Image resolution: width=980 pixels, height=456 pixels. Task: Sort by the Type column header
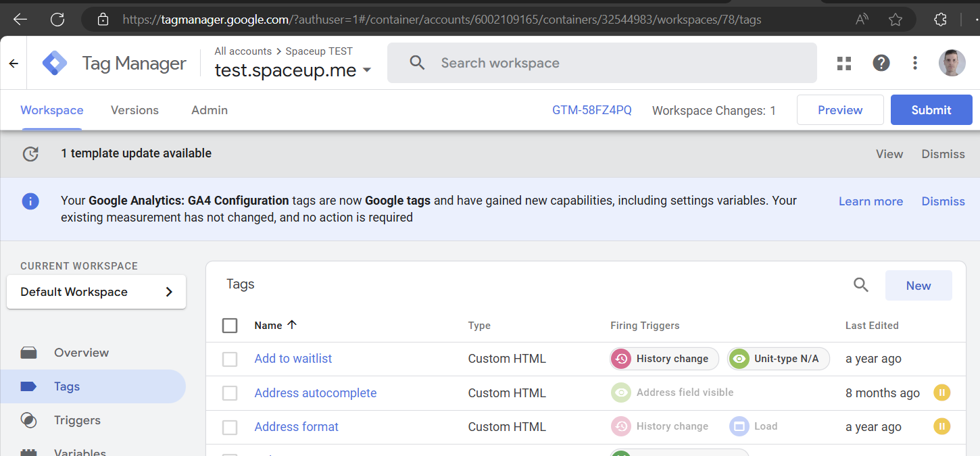point(479,326)
